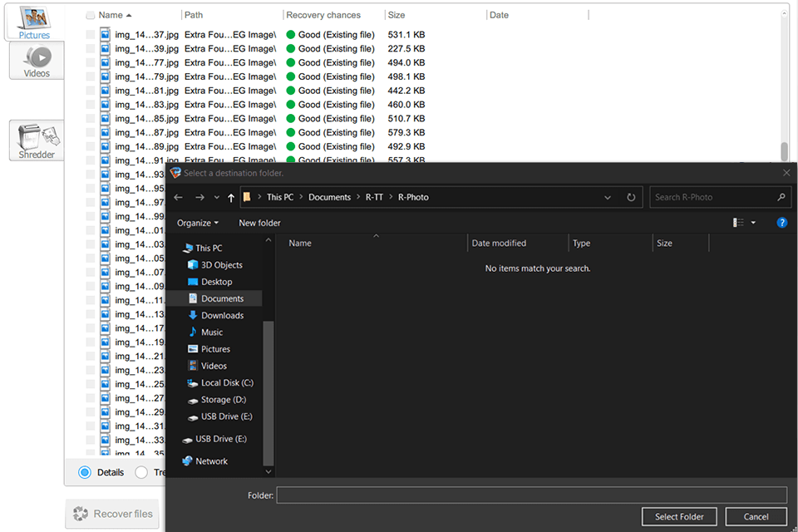Open dialog help

pos(781,223)
